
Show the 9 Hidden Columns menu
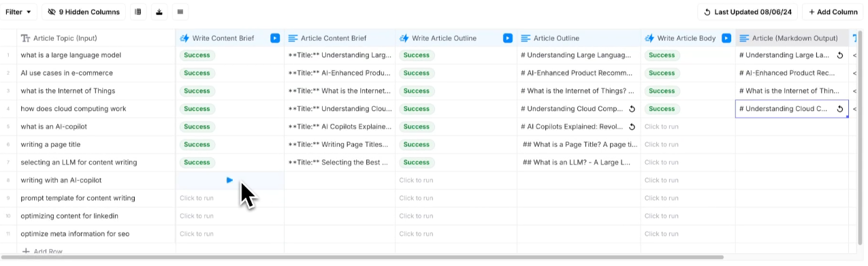[x=84, y=12]
